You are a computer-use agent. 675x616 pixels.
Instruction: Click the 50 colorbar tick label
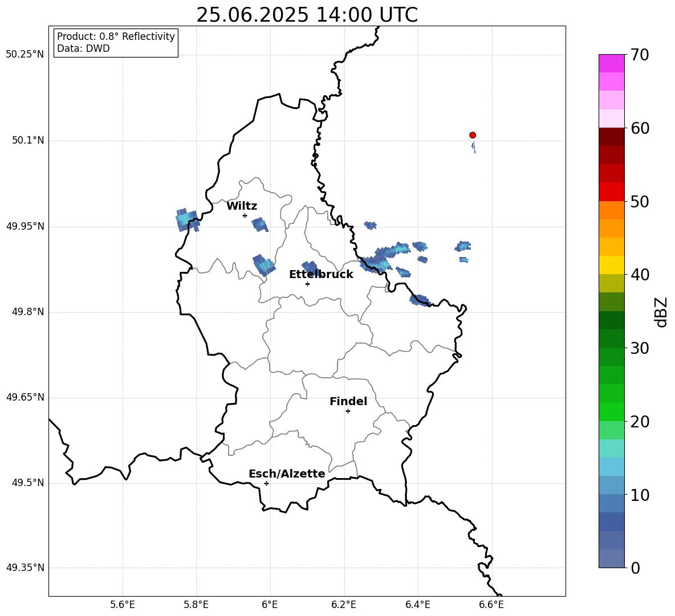tap(639, 201)
